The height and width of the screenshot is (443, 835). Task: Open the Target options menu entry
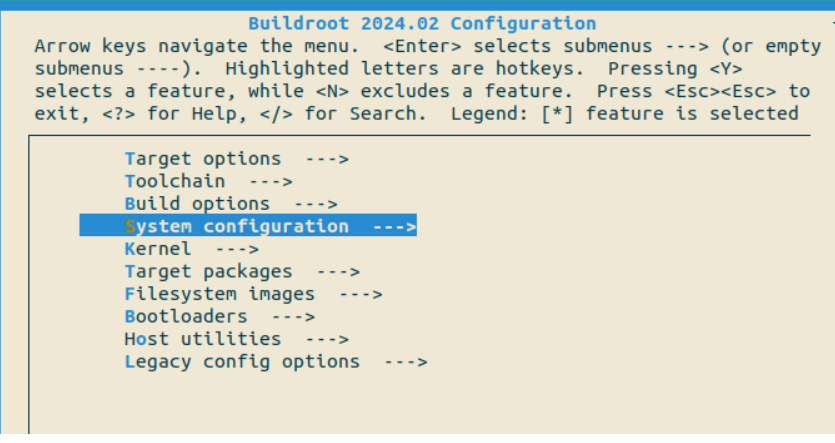[203, 159]
